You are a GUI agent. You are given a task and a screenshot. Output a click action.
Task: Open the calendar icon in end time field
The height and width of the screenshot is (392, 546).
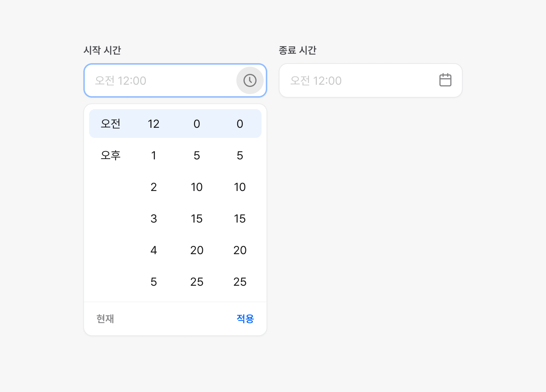click(x=445, y=80)
